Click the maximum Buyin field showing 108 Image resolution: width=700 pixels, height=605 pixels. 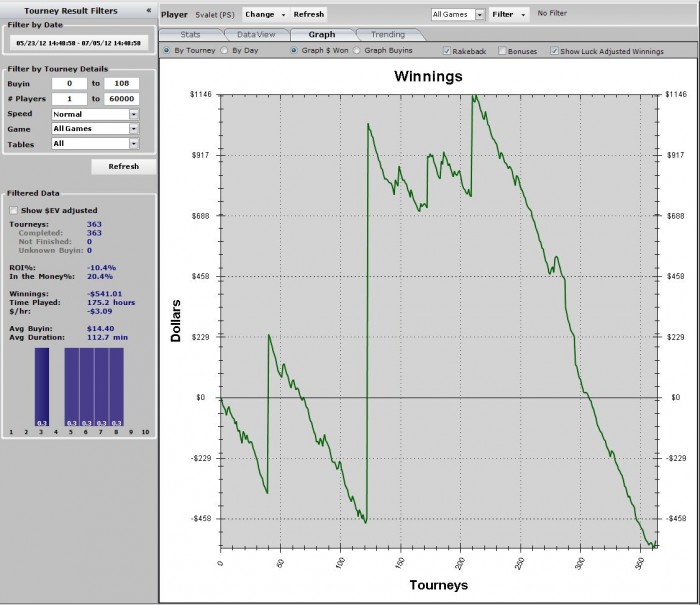[x=121, y=83]
